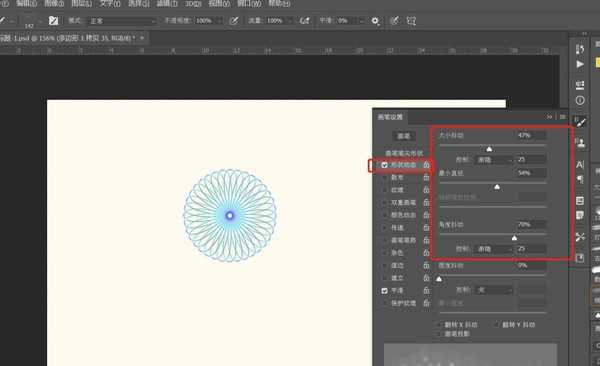The width and height of the screenshot is (600, 366).
Task: Open the 画笔设置 panel menu icon
Action: [562, 117]
